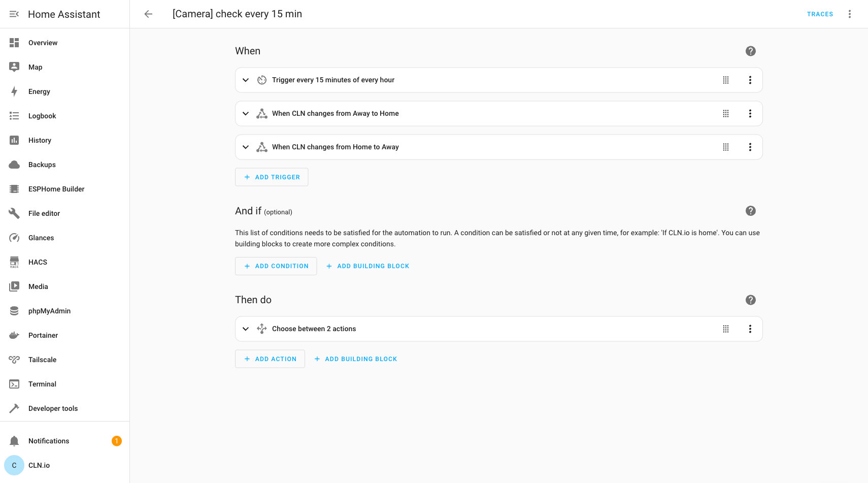Grab drag handle of Home to Away trigger
This screenshot has height=483, width=868.
[726, 147]
